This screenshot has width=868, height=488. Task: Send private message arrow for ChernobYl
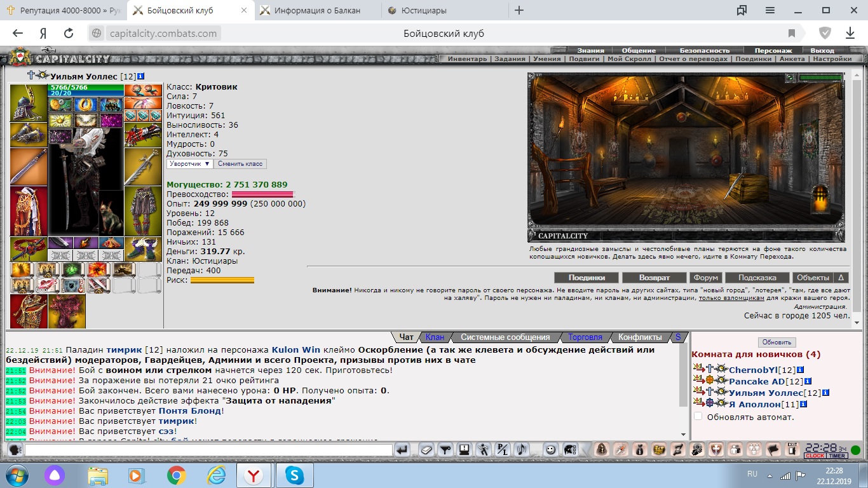click(x=698, y=369)
